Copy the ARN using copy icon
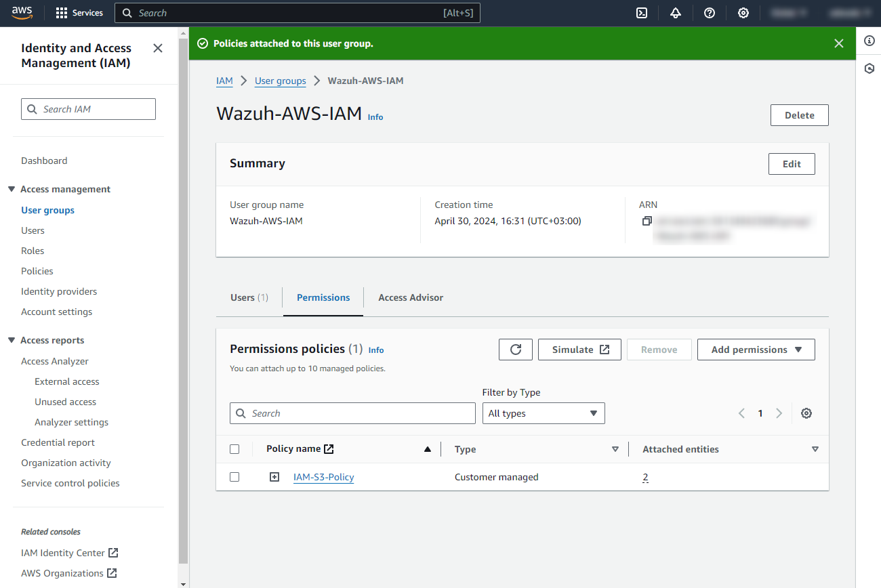Image resolution: width=881 pixels, height=588 pixels. [647, 222]
